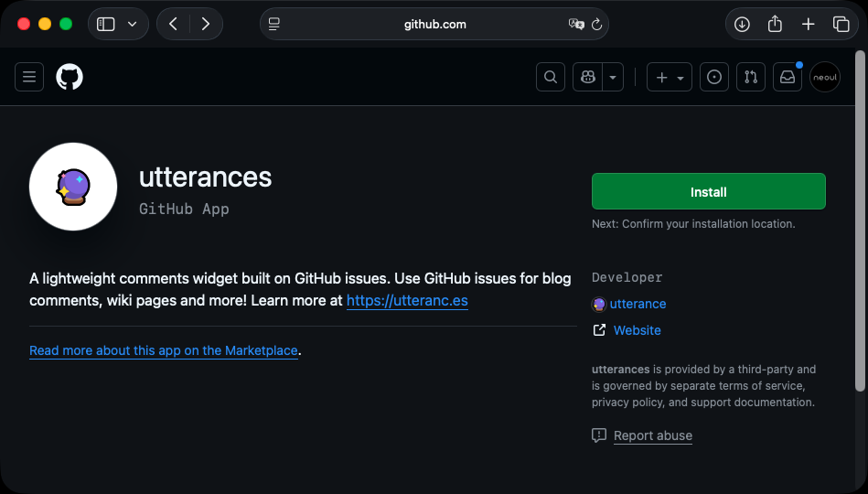Open notifications inbox icon

(788, 78)
